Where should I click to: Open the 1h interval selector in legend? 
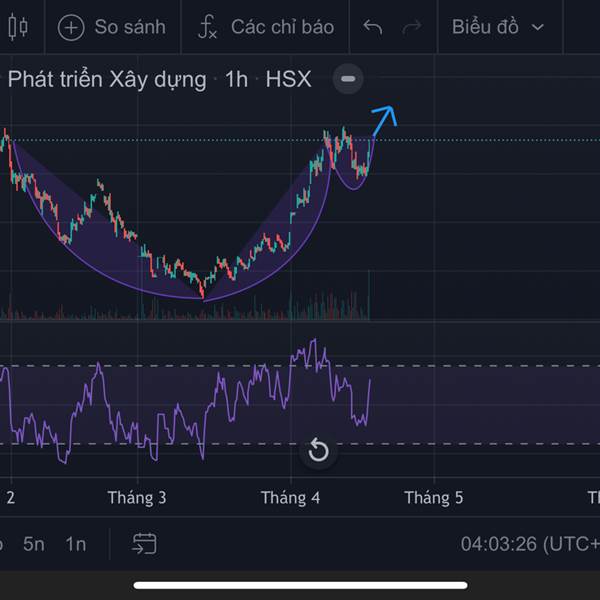point(236,79)
